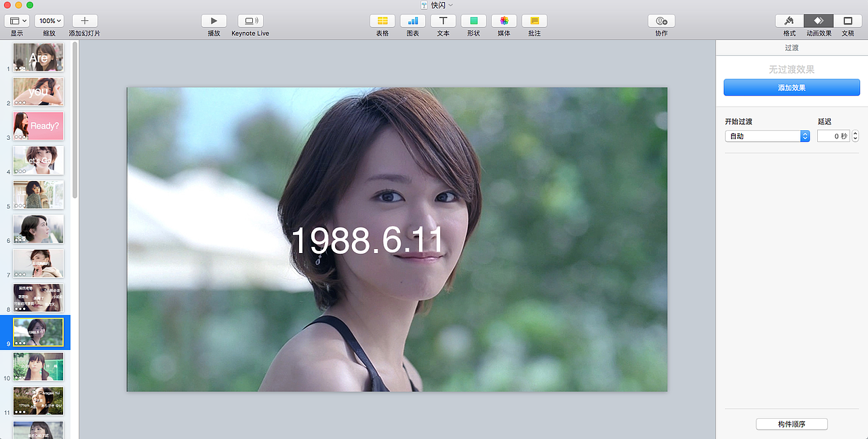
Task: Select slide 1 thumbnail 'Are'
Action: point(39,58)
